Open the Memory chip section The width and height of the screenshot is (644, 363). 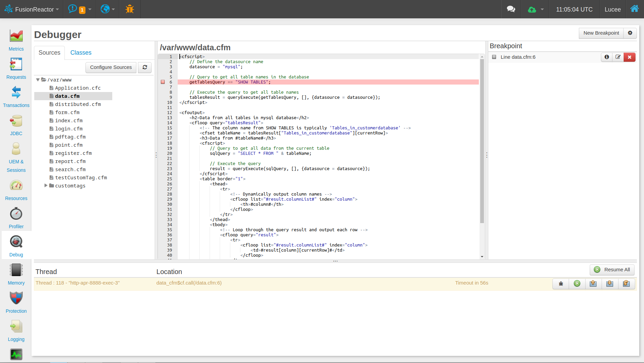point(16,274)
